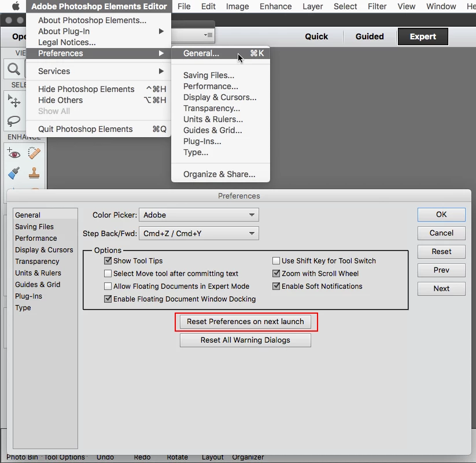The height and width of the screenshot is (463, 476).
Task: Open the Filter menu
Action: (377, 6)
